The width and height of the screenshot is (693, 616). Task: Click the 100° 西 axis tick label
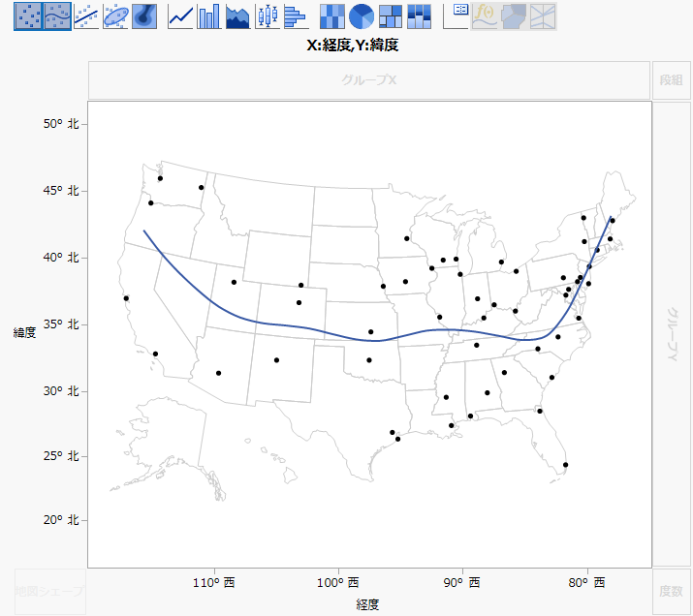coord(338,583)
